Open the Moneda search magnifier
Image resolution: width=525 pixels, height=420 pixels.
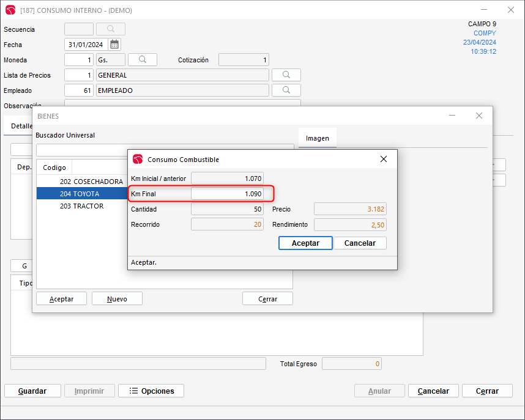coord(143,60)
